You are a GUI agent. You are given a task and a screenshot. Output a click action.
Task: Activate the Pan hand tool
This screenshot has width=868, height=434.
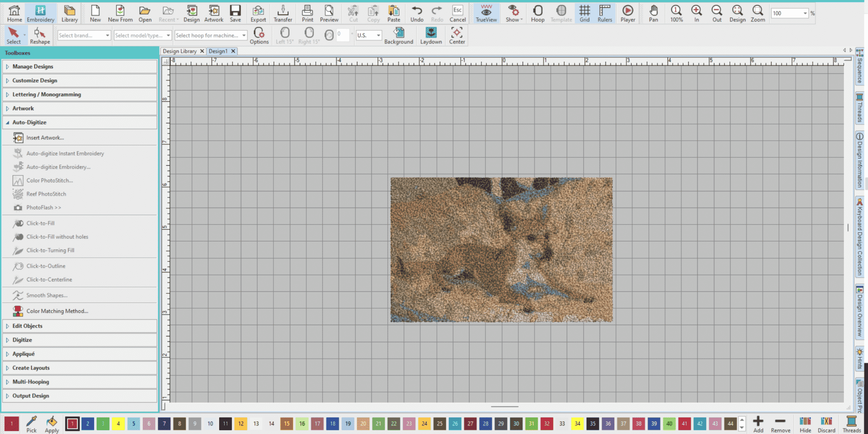click(654, 13)
